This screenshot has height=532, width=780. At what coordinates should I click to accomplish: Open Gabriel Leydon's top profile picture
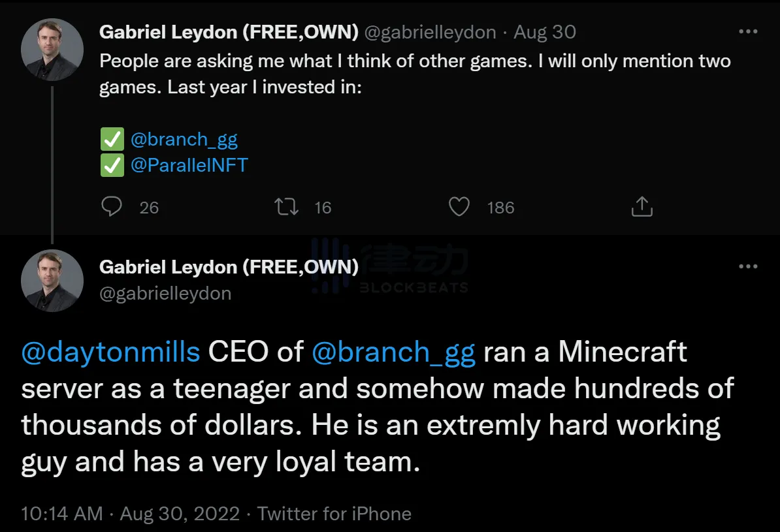[52, 50]
